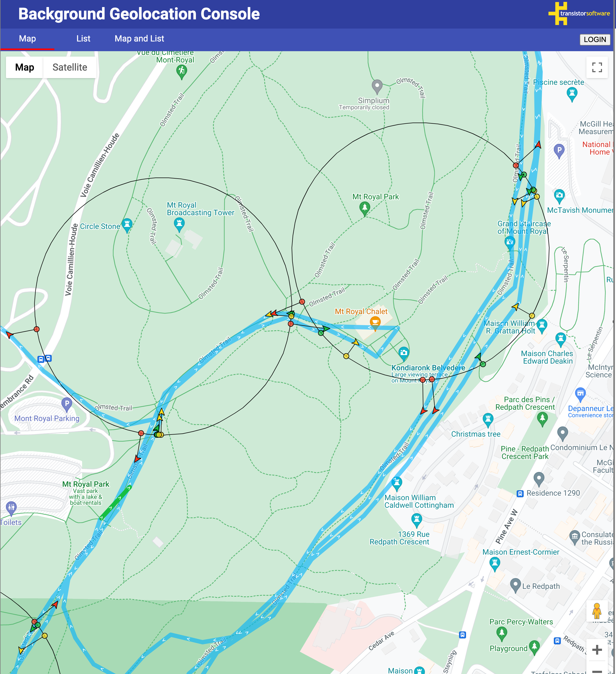The image size is (616, 674).
Task: Click the Transistor Software logo
Action: click(580, 14)
